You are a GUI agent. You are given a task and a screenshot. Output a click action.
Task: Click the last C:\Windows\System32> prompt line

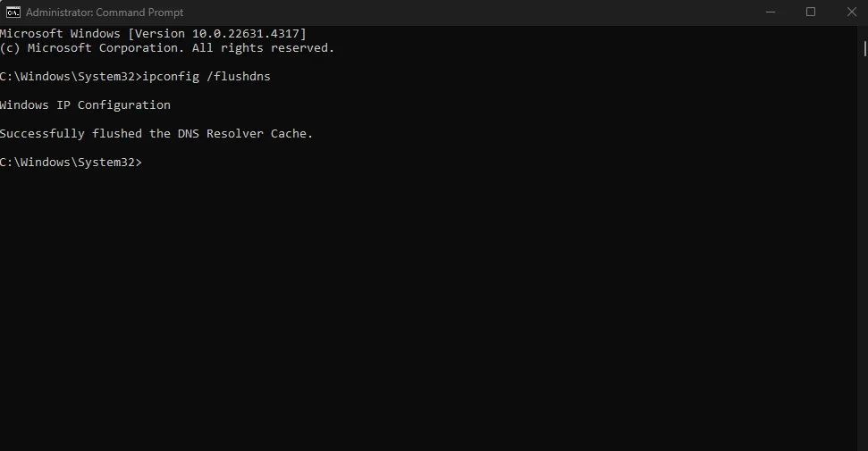pyautogui.click(x=71, y=163)
